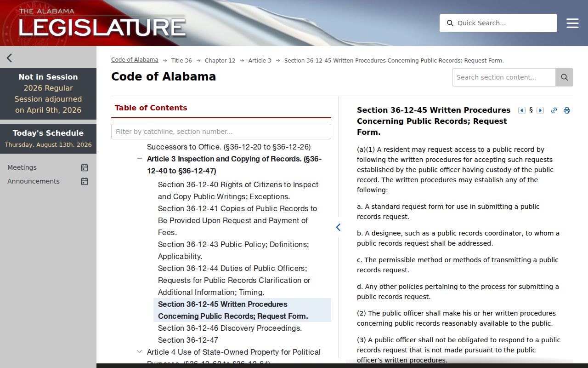
Task: Click the Alabama Legislature logo
Action: 102,23
